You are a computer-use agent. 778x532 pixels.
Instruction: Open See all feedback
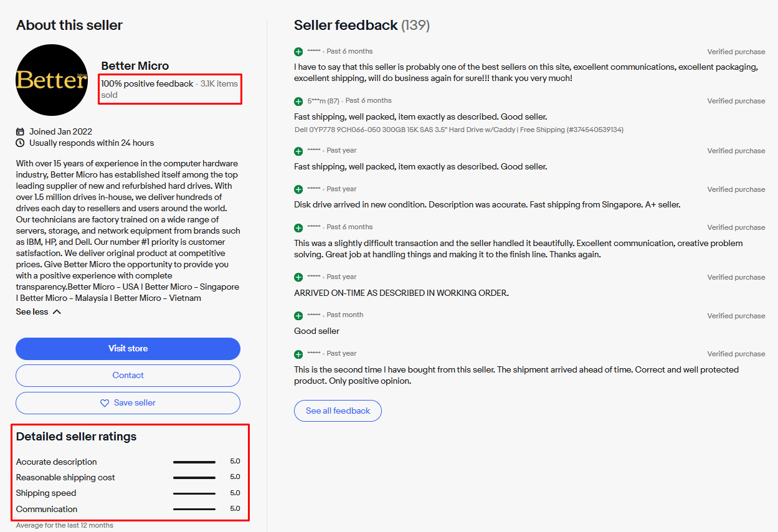(338, 411)
